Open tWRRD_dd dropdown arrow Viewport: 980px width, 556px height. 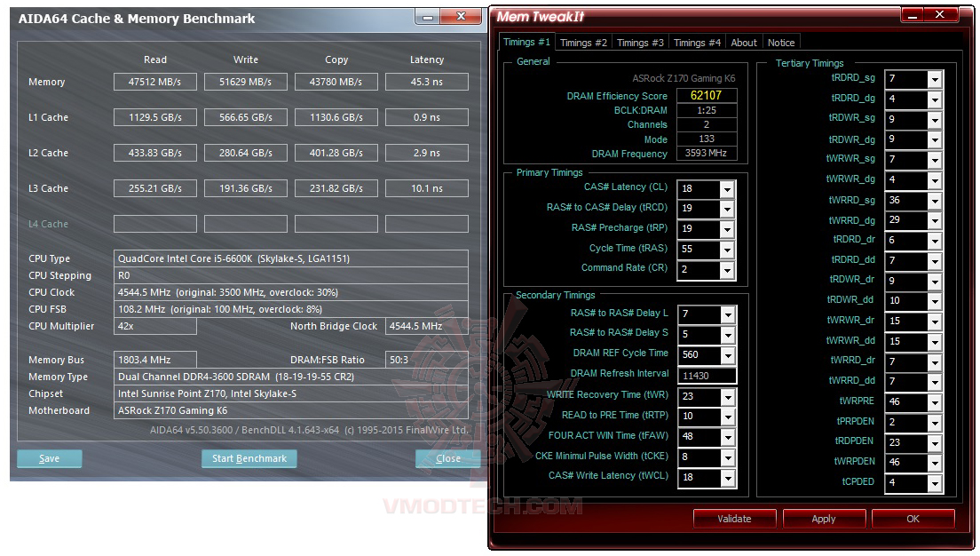(935, 382)
